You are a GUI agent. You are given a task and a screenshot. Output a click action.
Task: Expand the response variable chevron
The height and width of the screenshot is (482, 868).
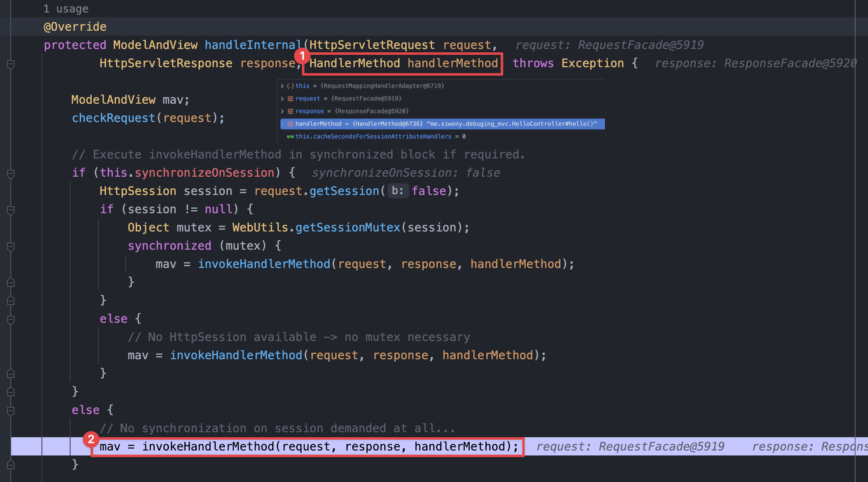pyautogui.click(x=282, y=111)
